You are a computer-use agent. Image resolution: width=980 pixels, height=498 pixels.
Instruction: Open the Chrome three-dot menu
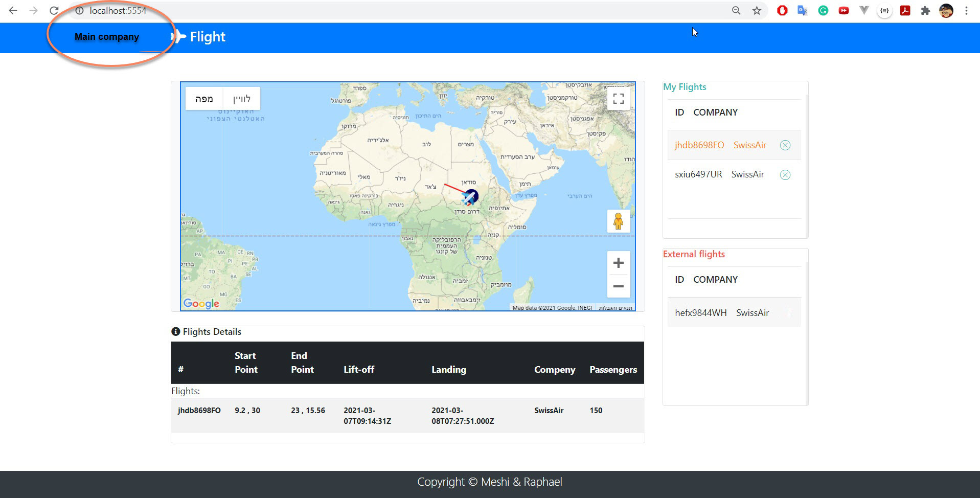point(966,10)
